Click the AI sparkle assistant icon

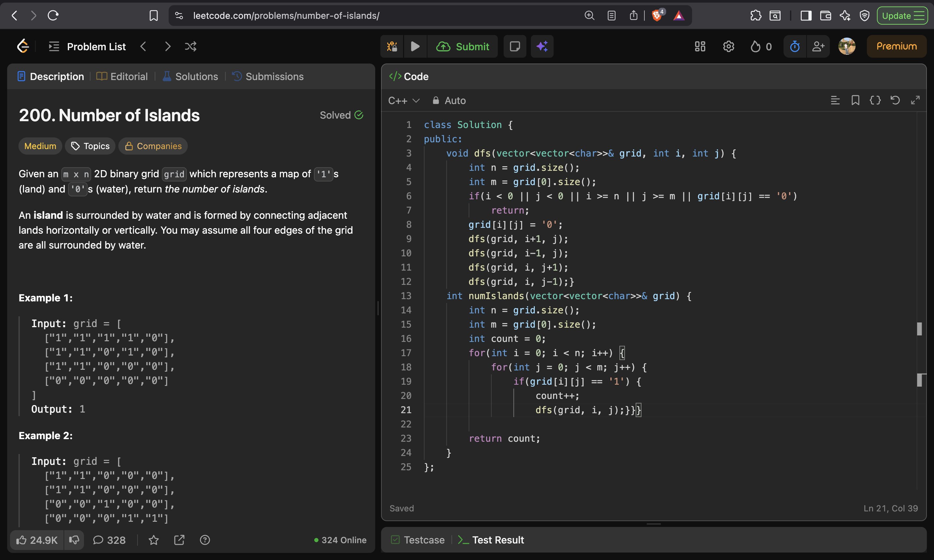coord(542,46)
